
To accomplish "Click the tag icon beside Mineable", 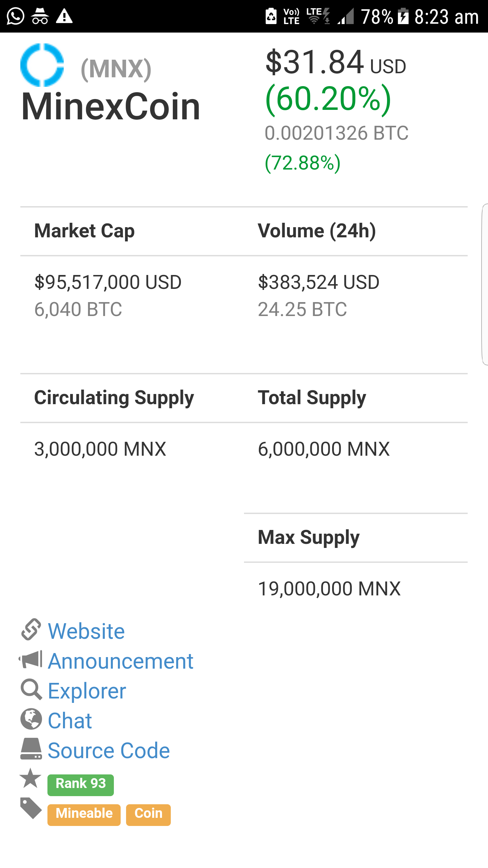I will pos(31,808).
